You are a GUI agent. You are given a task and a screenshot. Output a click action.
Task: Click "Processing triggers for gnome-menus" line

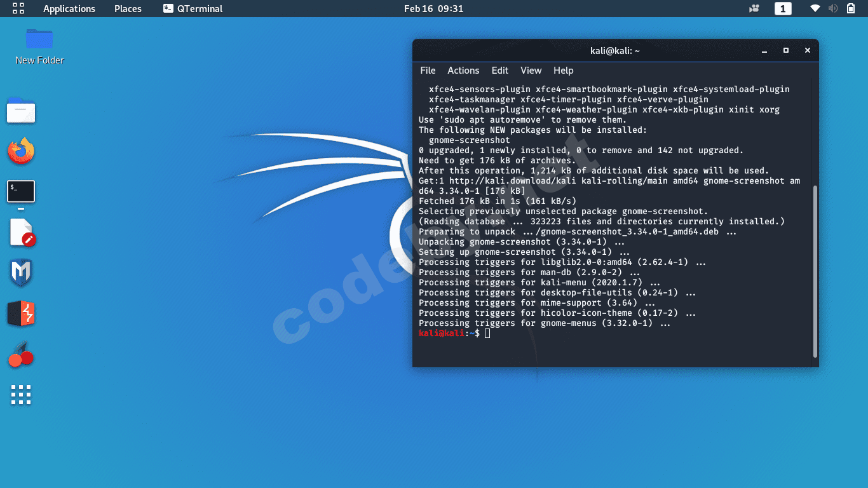[x=545, y=323]
